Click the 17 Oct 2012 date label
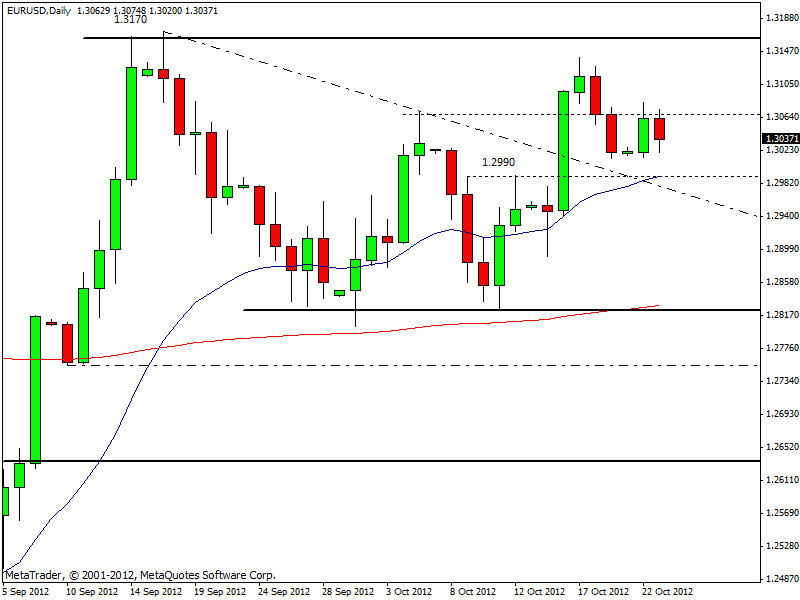Image resolution: width=800 pixels, height=600 pixels. pos(605,591)
